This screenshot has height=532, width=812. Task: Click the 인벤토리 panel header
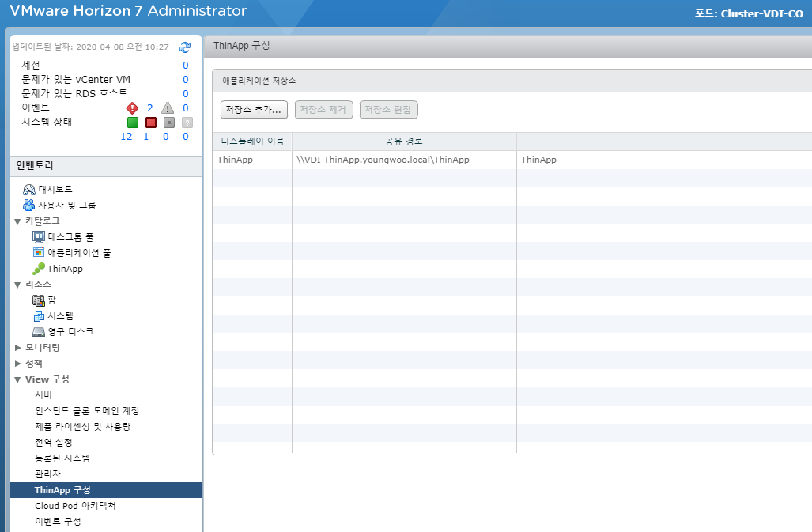point(106,166)
